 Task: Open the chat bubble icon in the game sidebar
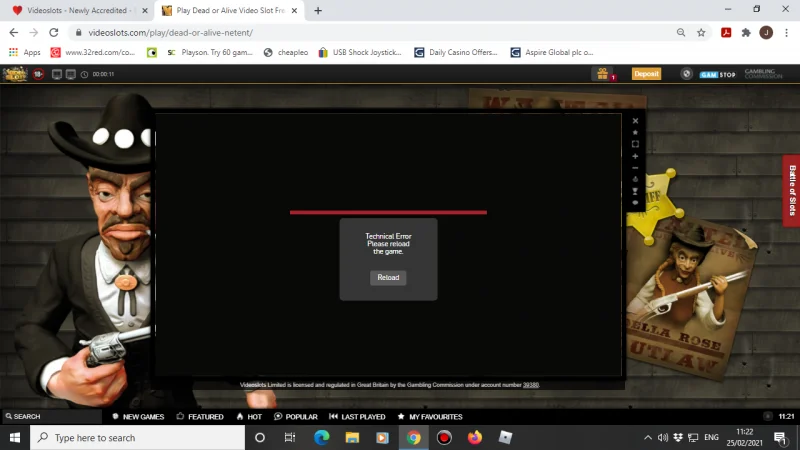pos(635,203)
